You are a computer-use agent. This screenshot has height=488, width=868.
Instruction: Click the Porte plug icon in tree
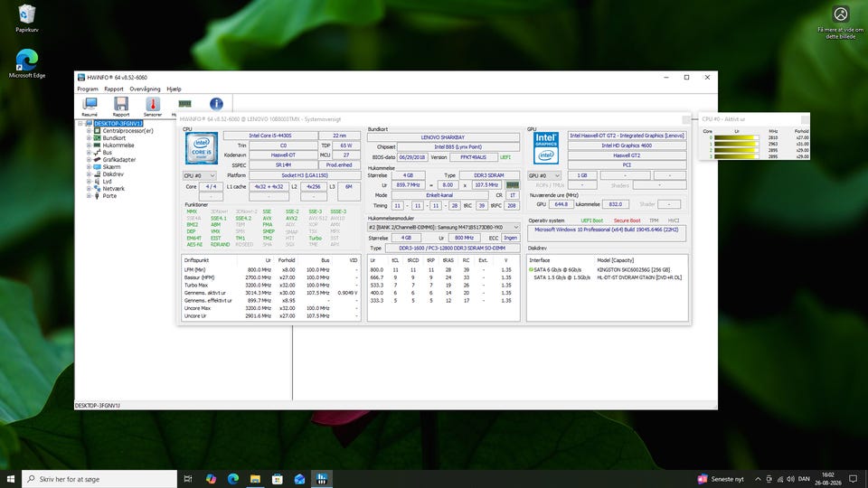tap(97, 195)
